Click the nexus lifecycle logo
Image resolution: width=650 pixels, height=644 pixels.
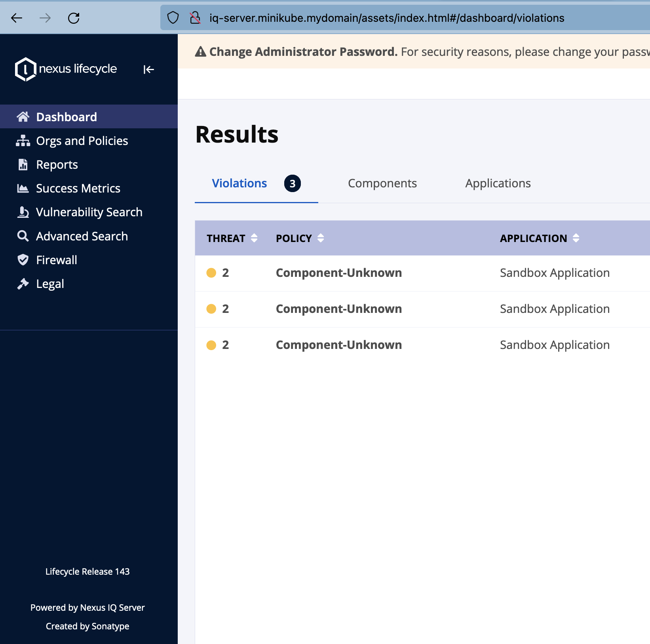coord(66,69)
